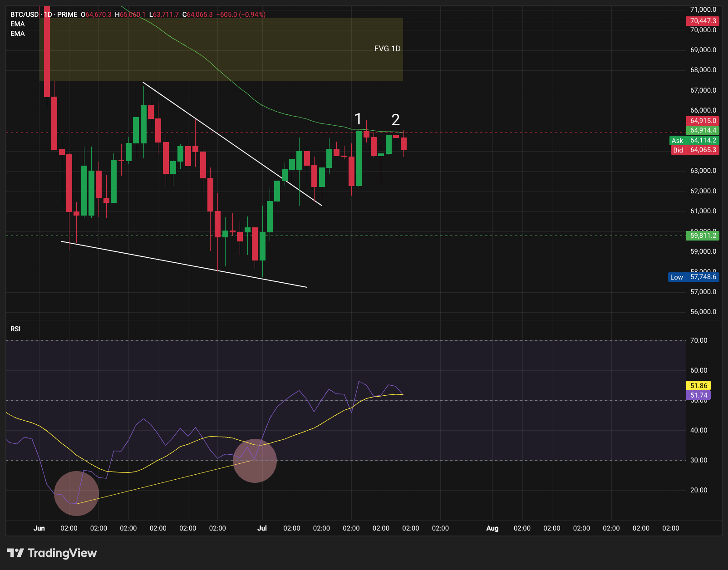Image resolution: width=728 pixels, height=570 pixels.
Task: Select the second EMA indicator label
Action: [x=18, y=34]
